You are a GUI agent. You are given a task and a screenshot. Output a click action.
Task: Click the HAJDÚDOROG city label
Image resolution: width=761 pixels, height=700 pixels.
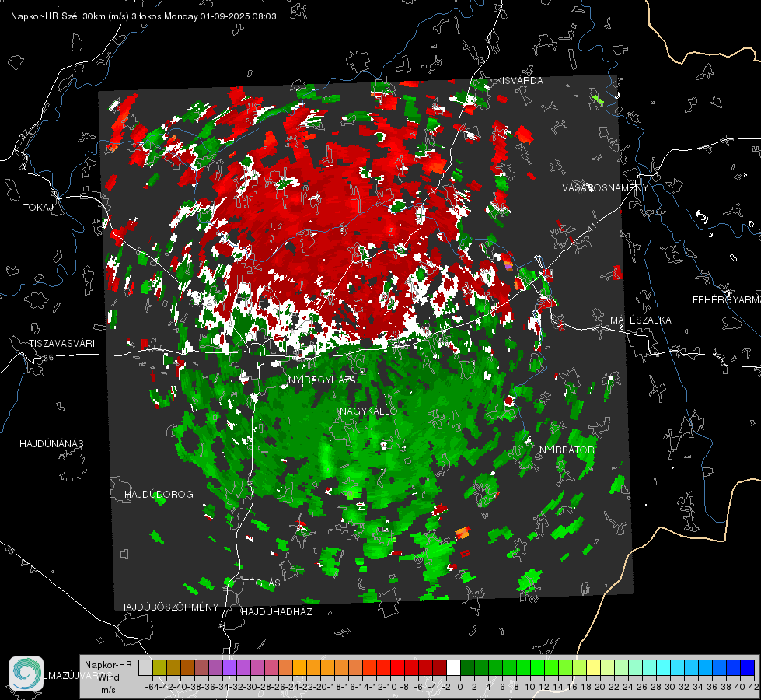pos(159,495)
